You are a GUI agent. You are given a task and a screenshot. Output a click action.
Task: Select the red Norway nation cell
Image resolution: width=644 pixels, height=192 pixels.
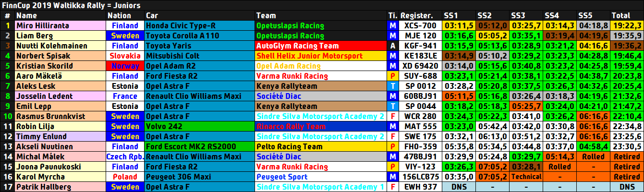(125, 66)
